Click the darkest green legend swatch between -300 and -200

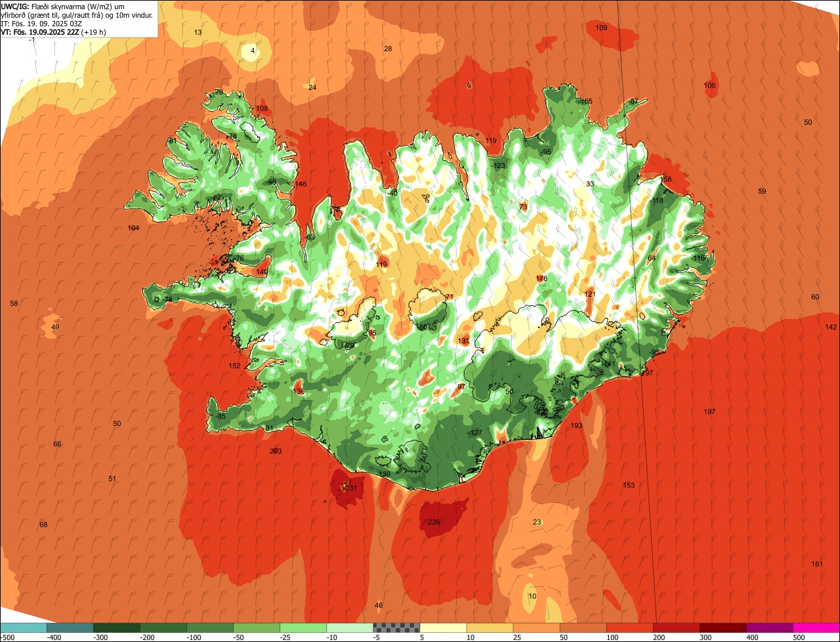(x=116, y=628)
